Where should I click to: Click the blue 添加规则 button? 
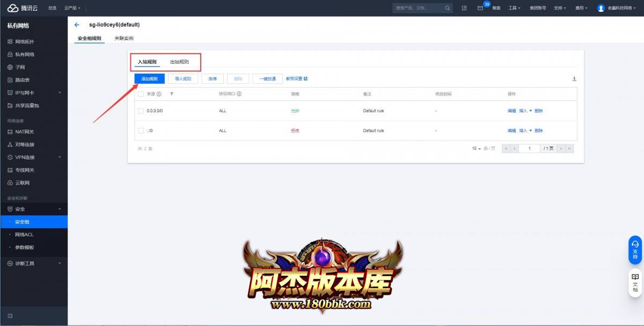[x=149, y=79]
